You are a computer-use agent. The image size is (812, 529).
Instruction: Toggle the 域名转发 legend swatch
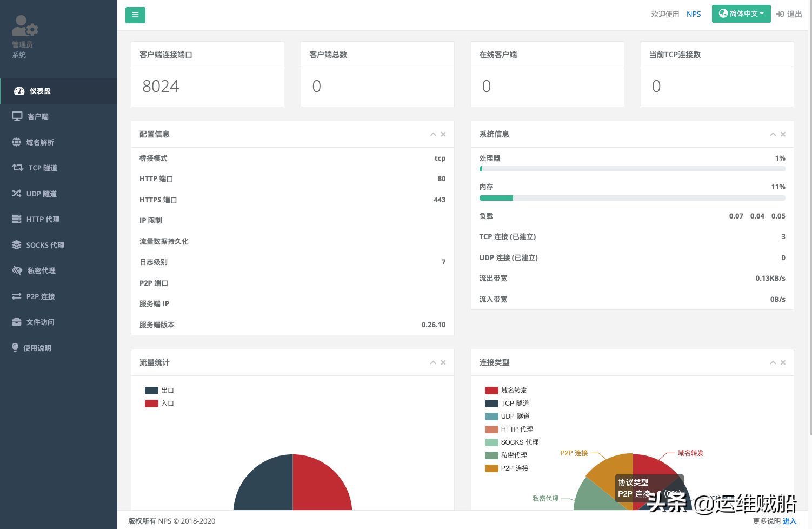pos(491,391)
